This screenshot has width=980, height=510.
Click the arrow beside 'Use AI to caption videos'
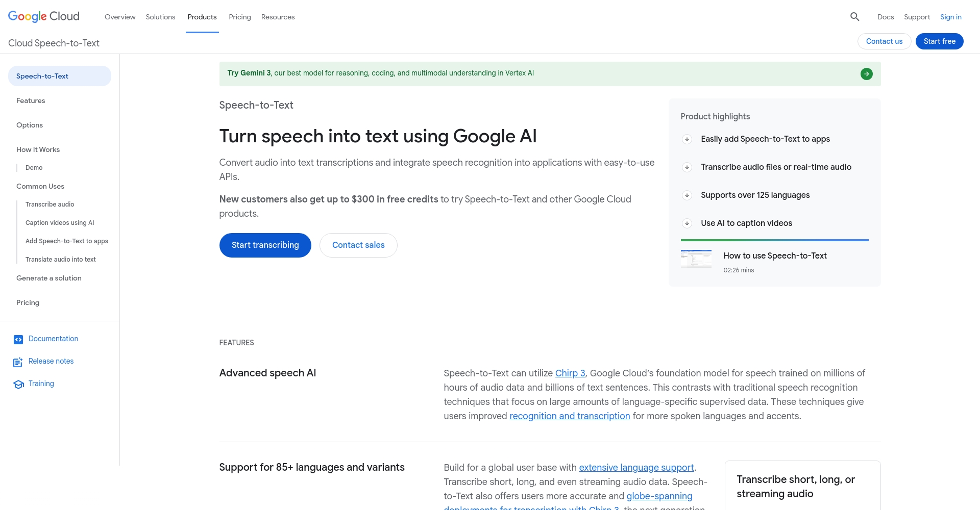coord(688,223)
